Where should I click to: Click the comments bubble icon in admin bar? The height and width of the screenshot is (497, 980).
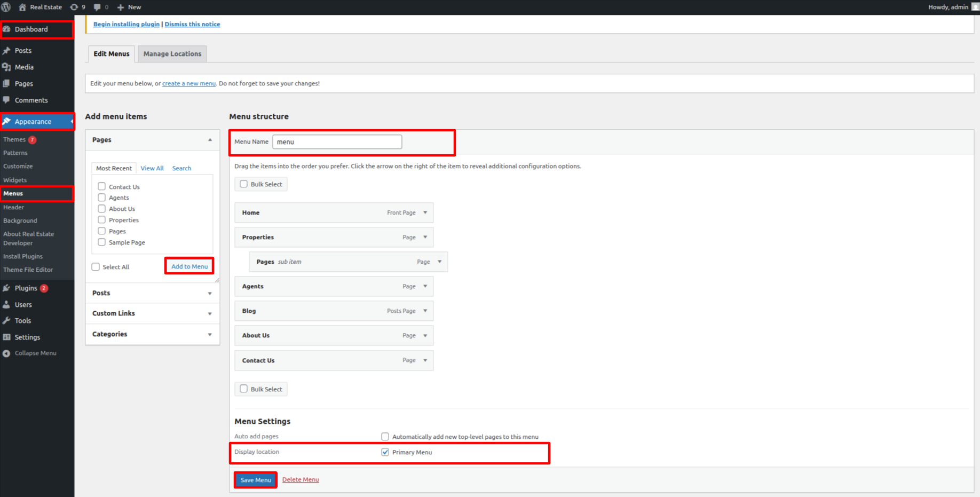(97, 7)
